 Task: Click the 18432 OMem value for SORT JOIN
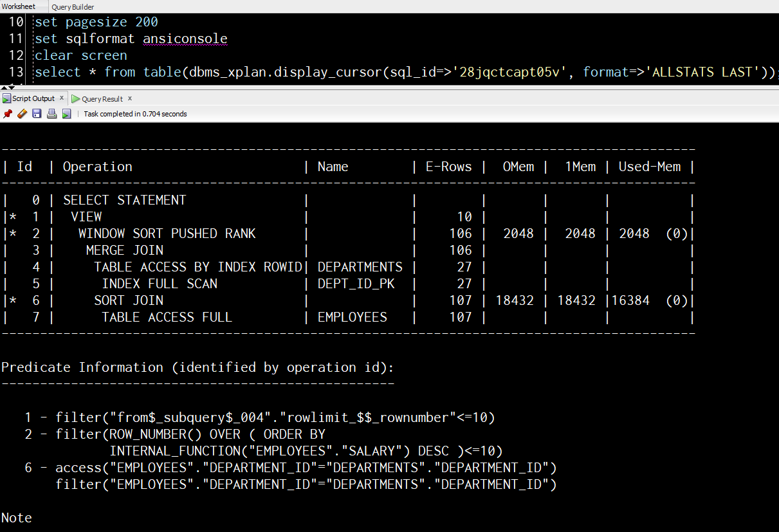[x=515, y=300]
